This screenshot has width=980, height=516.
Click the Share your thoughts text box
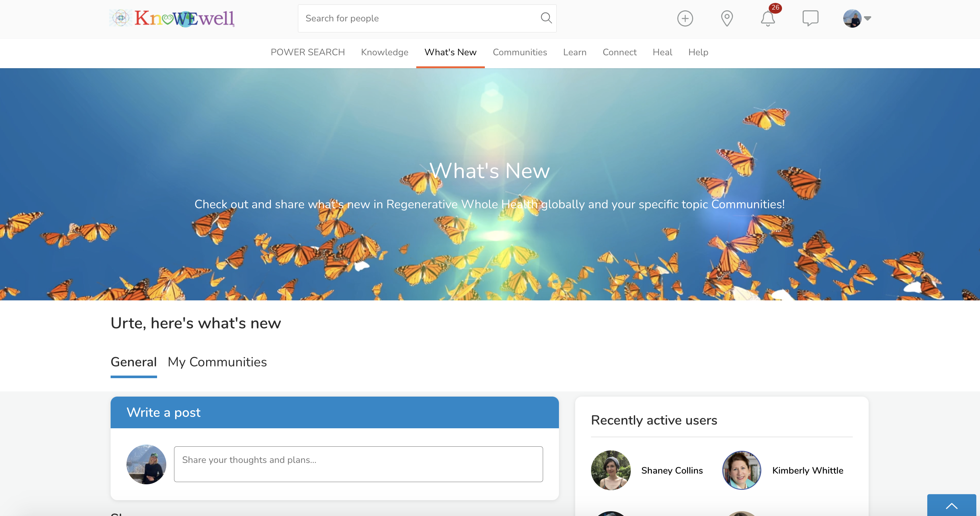tap(358, 464)
